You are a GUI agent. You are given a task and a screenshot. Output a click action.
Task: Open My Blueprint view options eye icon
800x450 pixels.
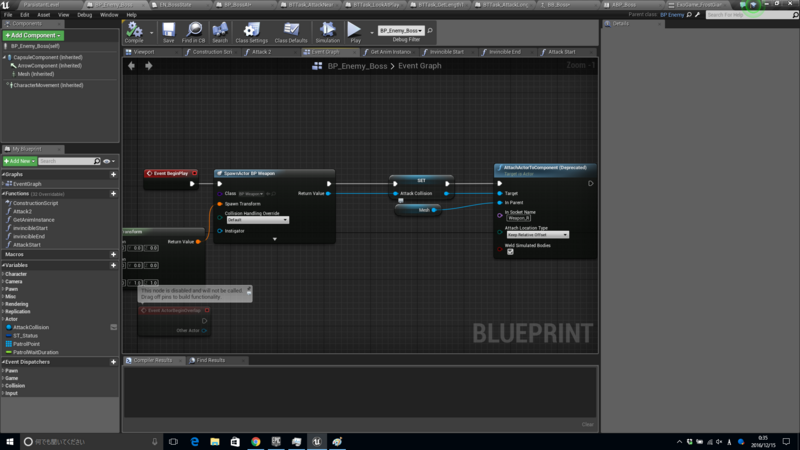click(x=109, y=161)
